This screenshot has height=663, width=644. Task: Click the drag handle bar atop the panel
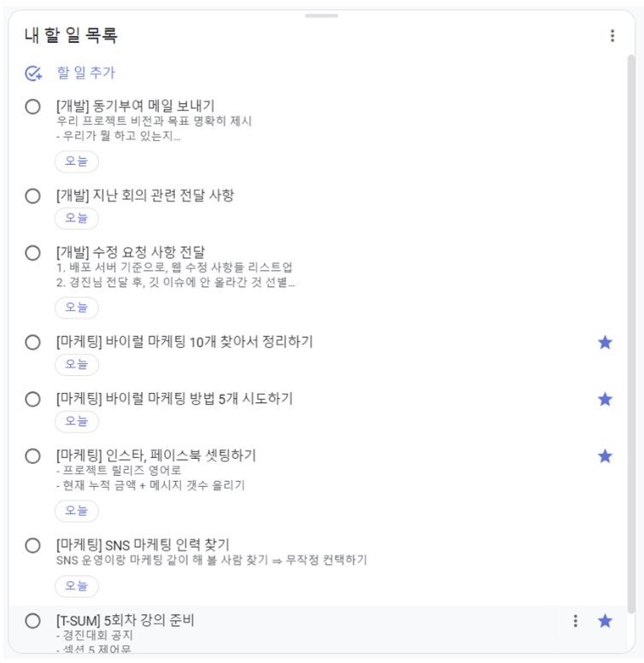coord(321,15)
